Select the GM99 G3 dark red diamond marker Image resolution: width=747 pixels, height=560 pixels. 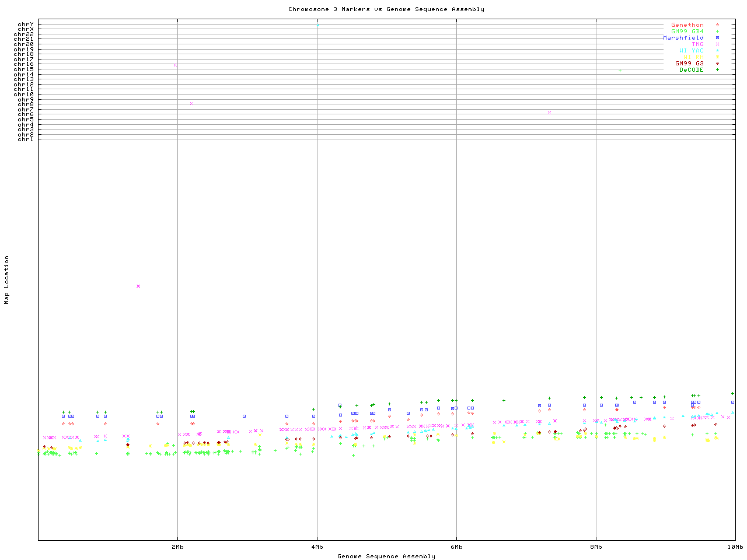717,64
